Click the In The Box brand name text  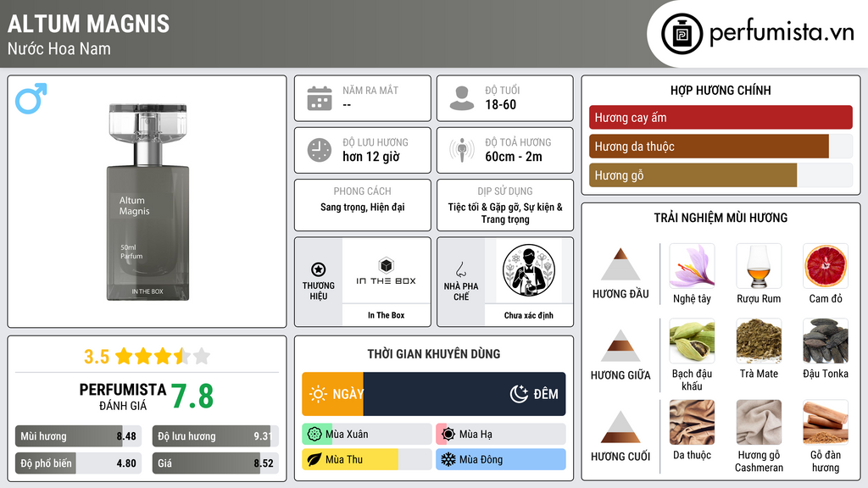(387, 315)
